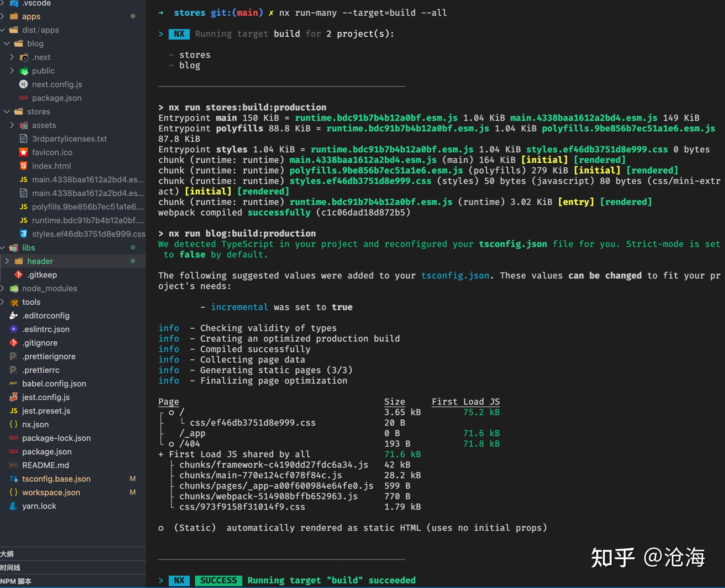Click the tsconfig.json link in terminal output
Screen dimensions: 725x588
455,276
